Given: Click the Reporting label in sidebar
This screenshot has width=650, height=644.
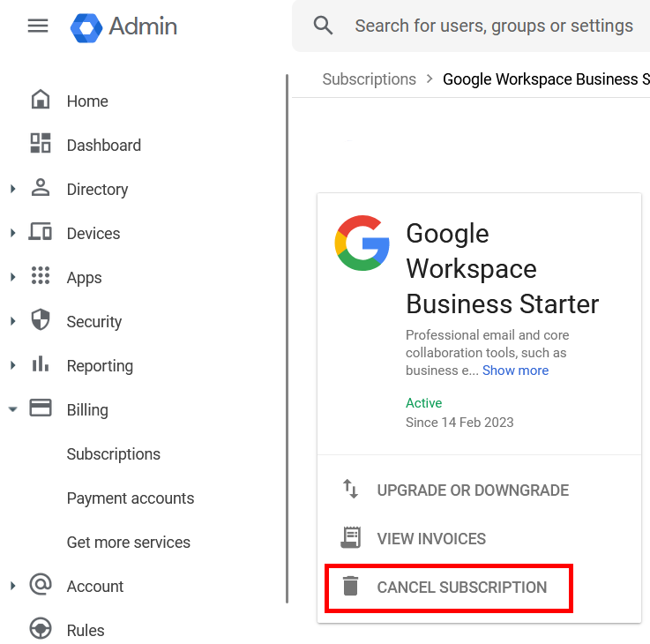Looking at the screenshot, I should pos(100,366).
